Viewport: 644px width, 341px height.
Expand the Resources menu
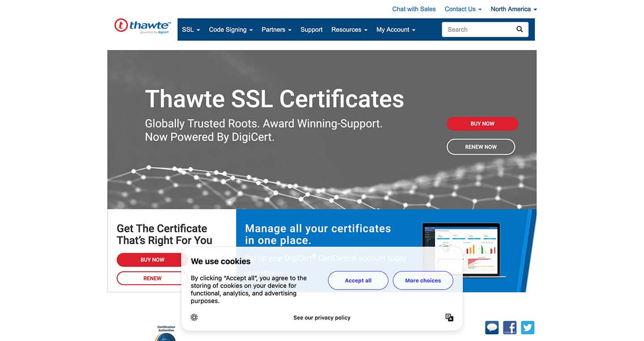coord(349,29)
